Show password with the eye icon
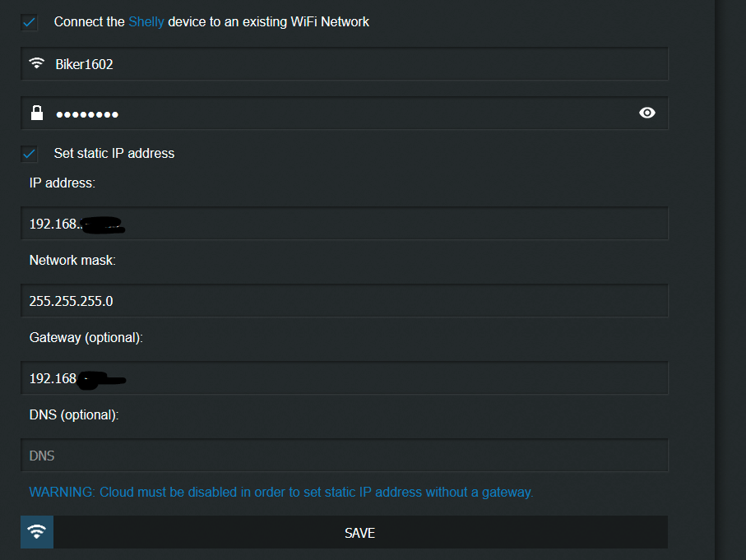This screenshot has height=560, width=746. click(x=647, y=113)
